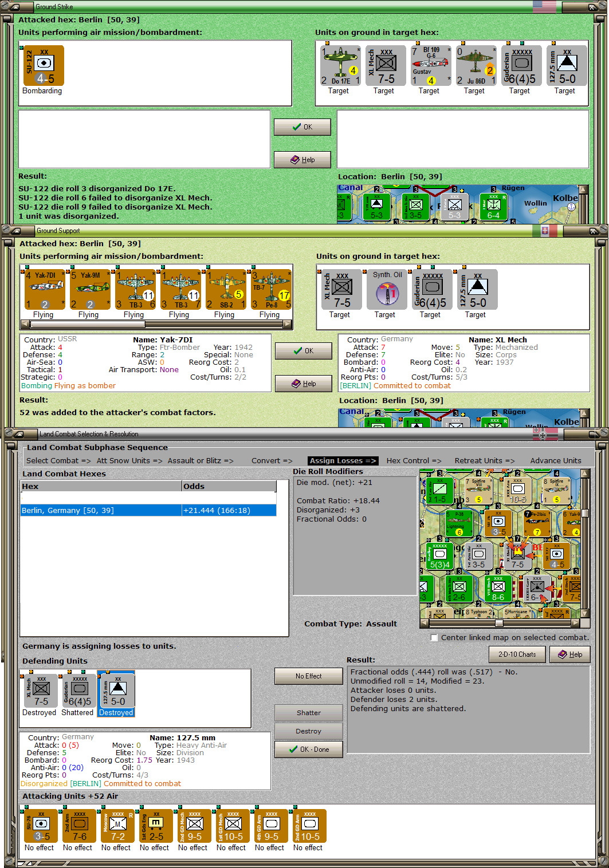The height and width of the screenshot is (868, 609).
Task: Select the Moscow 7-2 attacking unit
Action: (117, 826)
